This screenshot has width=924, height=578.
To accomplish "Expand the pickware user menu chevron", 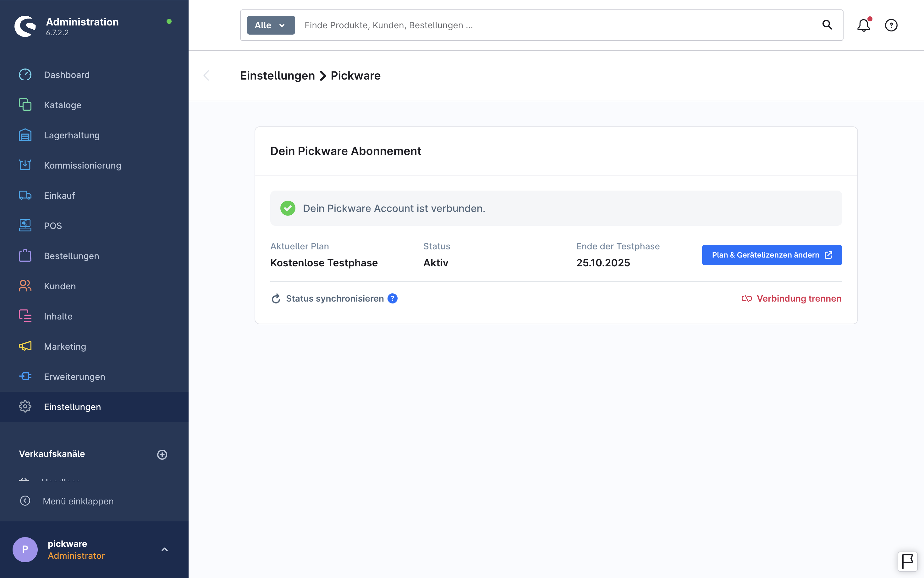I will coord(165,549).
